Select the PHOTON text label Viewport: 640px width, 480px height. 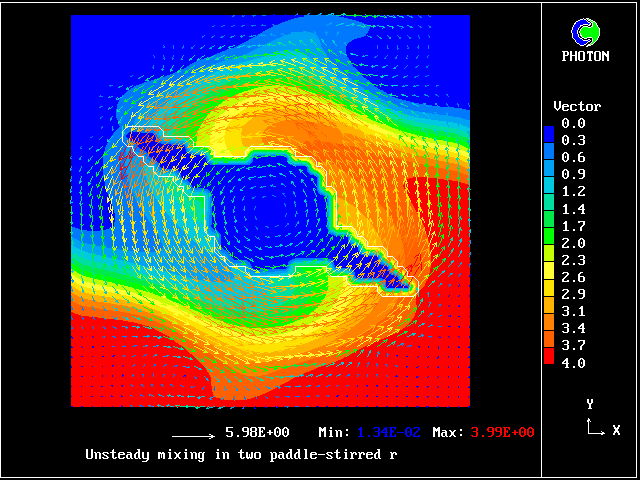pyautogui.click(x=585, y=57)
